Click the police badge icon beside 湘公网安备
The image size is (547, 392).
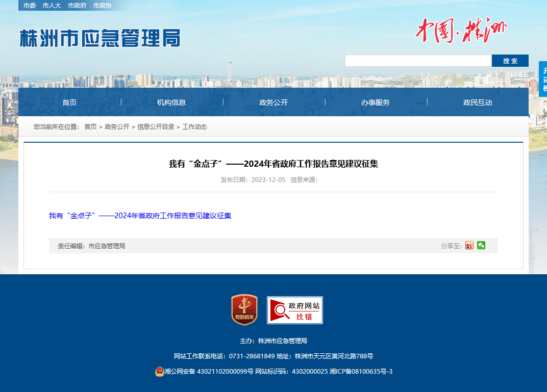click(159, 372)
